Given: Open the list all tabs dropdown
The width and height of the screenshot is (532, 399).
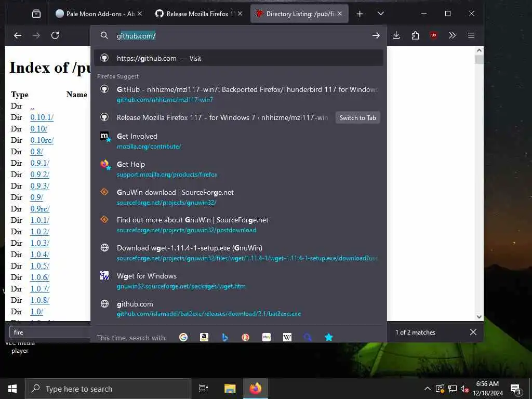Looking at the screenshot, I should pyautogui.click(x=381, y=14).
